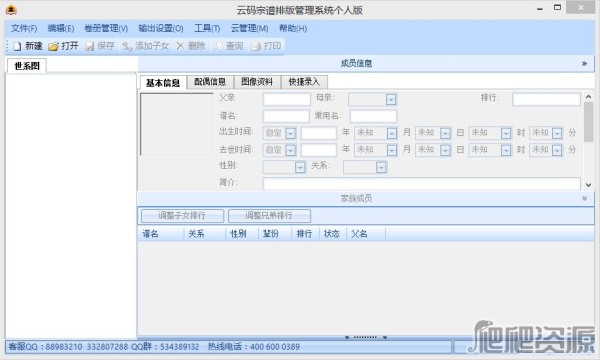Open the 卷册管理(V) menu
Image resolution: width=600 pixels, height=360 pixels.
click(x=106, y=28)
